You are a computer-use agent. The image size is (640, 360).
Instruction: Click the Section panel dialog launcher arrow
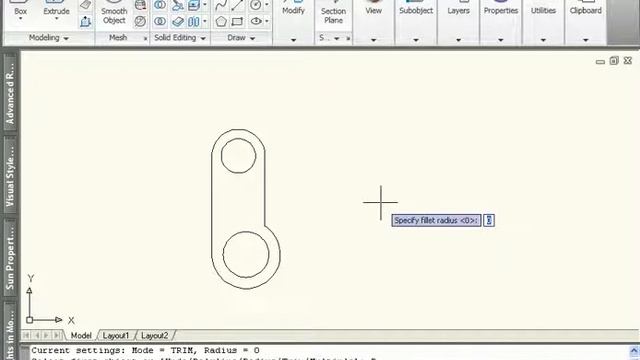pos(348,38)
